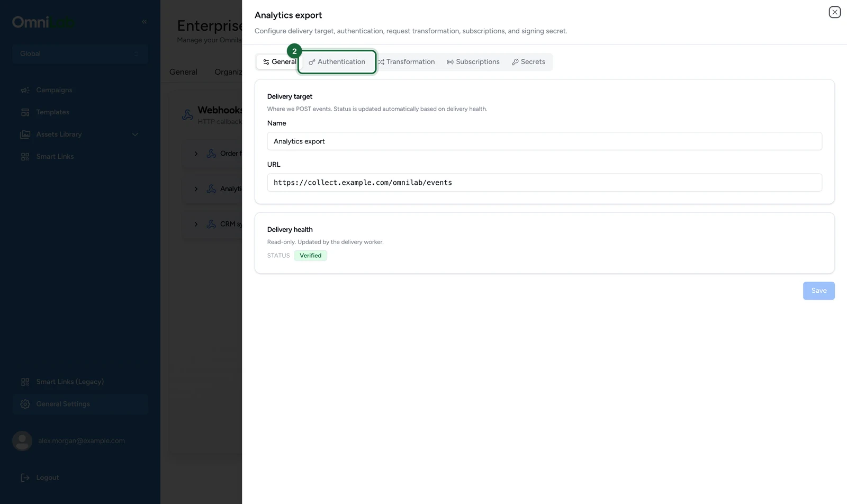Click the webhook icon on CRM row
The image size is (847, 504).
tap(211, 224)
